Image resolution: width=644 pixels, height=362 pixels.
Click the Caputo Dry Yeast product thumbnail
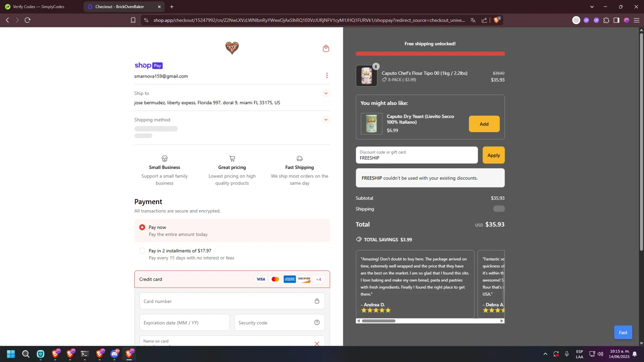pyautogui.click(x=371, y=124)
